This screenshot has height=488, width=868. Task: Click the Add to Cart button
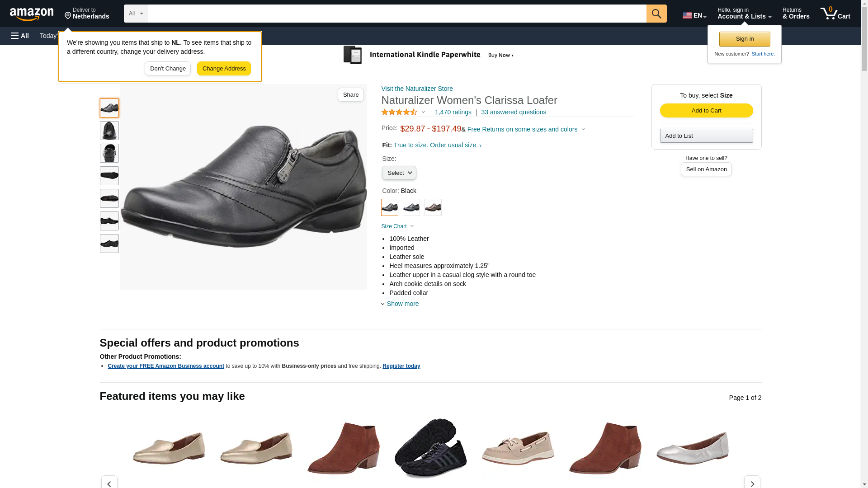(706, 111)
